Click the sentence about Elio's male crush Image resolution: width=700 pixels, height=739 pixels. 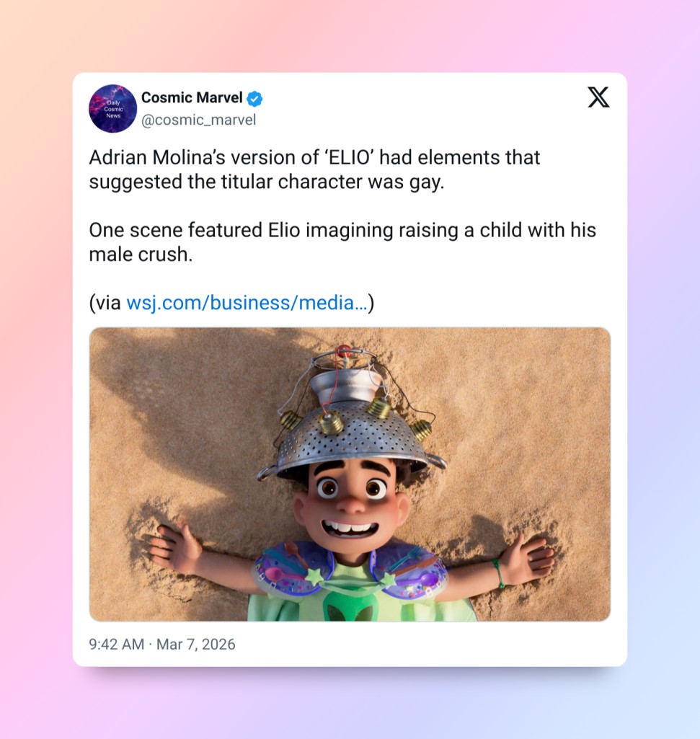coord(342,242)
